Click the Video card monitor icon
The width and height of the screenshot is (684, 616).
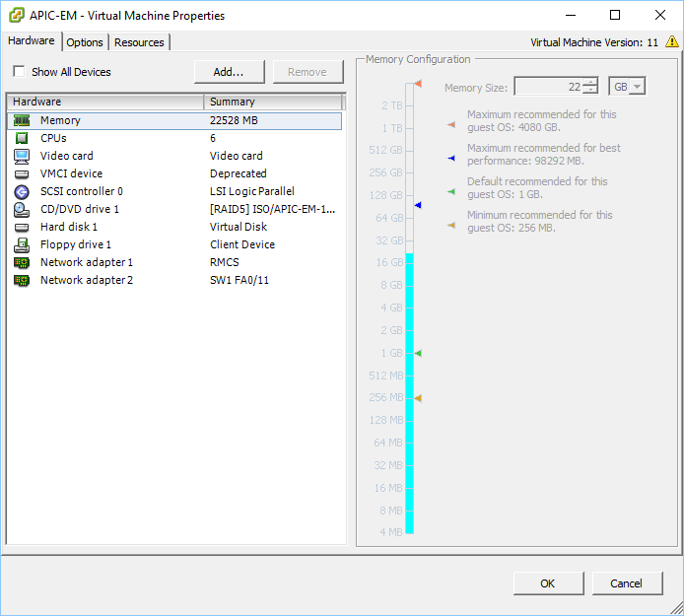click(x=22, y=156)
